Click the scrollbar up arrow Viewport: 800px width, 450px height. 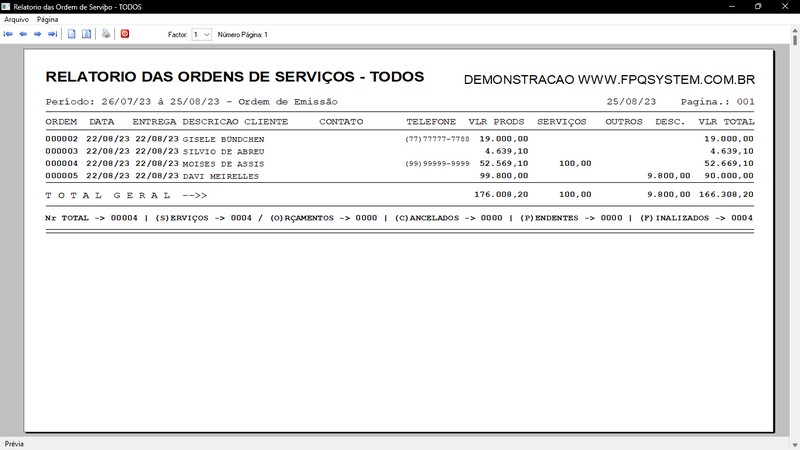pyautogui.click(x=794, y=31)
